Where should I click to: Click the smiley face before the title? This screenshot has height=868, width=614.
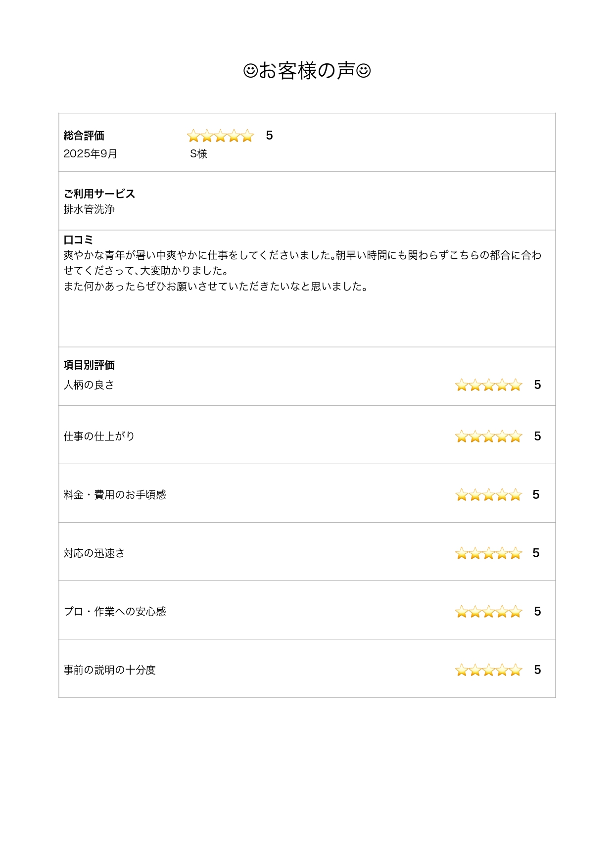click(250, 71)
